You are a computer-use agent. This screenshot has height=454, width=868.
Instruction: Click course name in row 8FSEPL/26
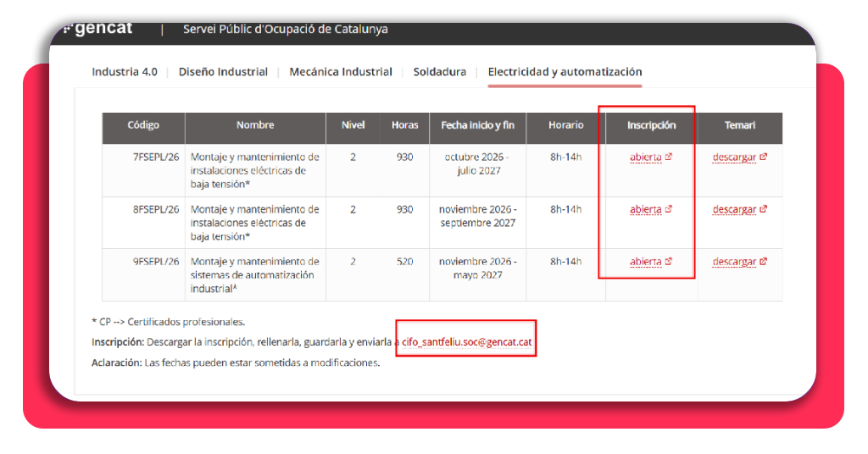(254, 223)
